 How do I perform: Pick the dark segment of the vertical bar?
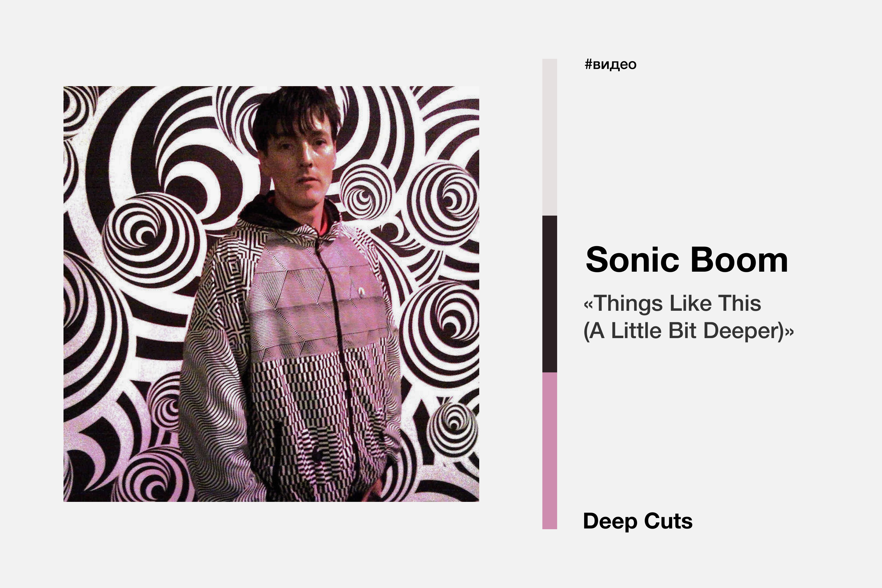pos(549,294)
